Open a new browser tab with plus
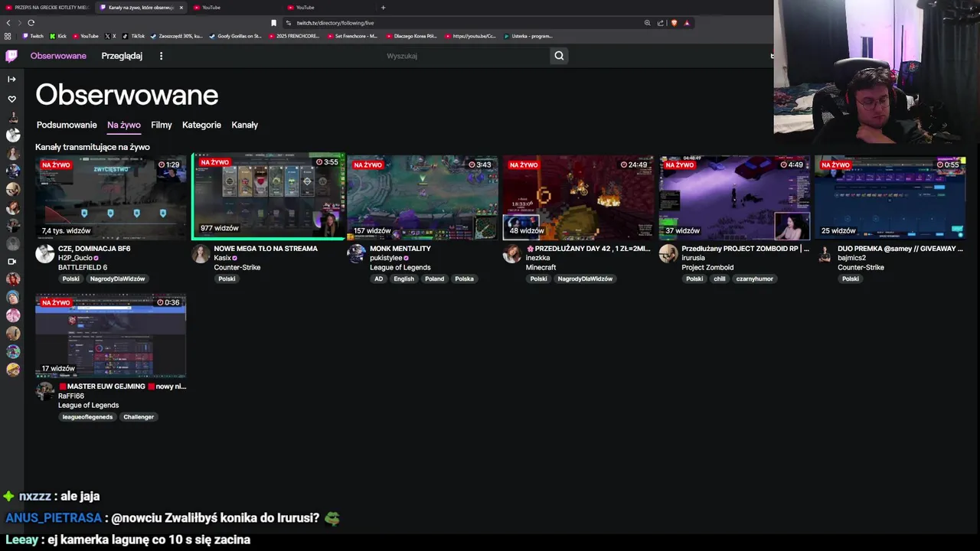Screen dimensions: 980x551 pos(383,8)
